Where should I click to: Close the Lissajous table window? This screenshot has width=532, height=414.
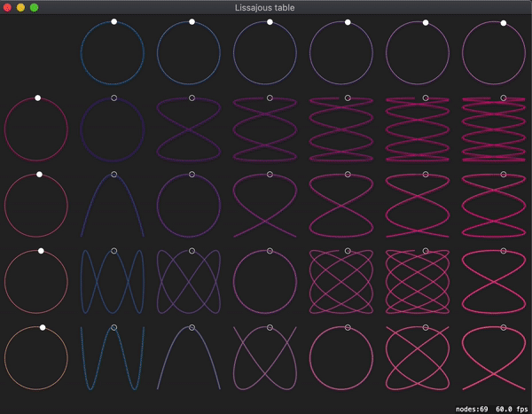click(8, 7)
